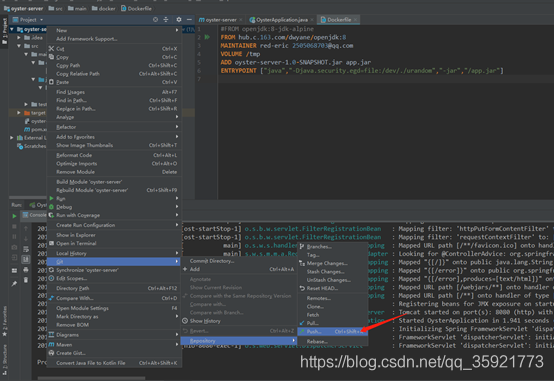Expand the target folder in project tree
The image size is (554, 381).
tap(19, 113)
